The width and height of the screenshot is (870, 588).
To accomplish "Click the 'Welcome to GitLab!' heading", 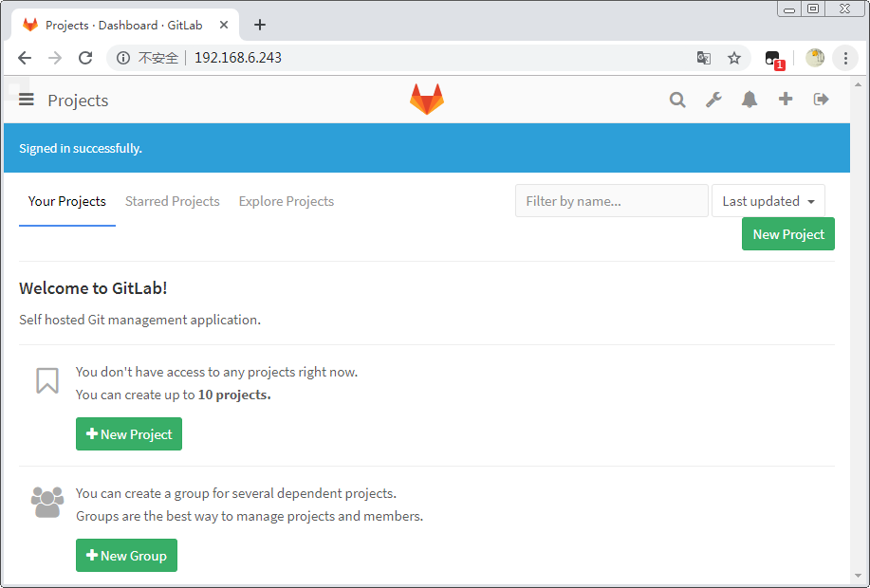I will point(93,288).
